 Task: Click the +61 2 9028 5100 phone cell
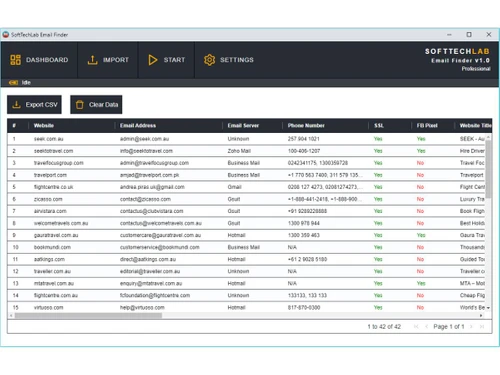coord(307,259)
